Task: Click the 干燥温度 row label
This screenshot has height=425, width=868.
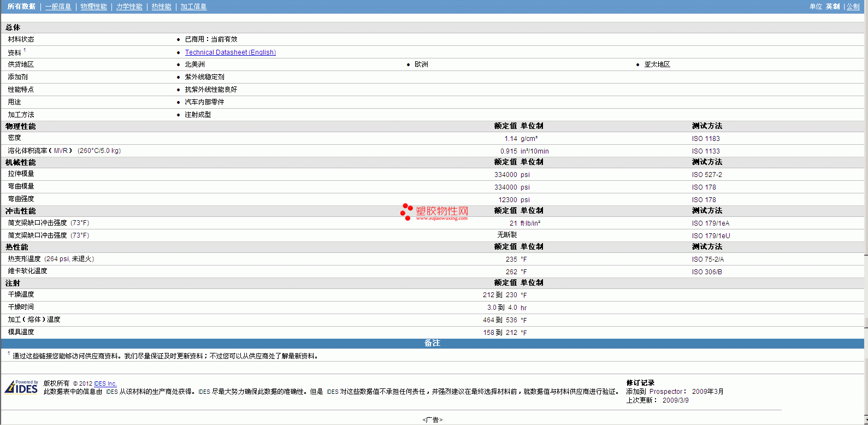Action: [x=21, y=294]
